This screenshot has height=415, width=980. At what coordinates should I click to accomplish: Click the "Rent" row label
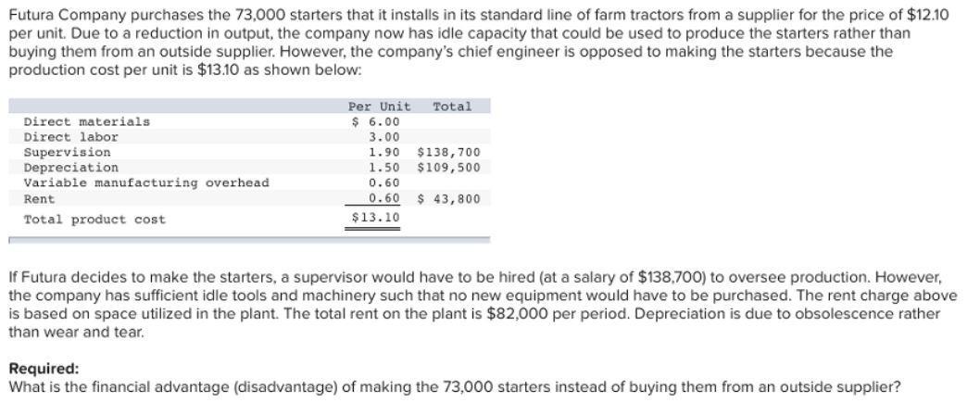[39, 198]
